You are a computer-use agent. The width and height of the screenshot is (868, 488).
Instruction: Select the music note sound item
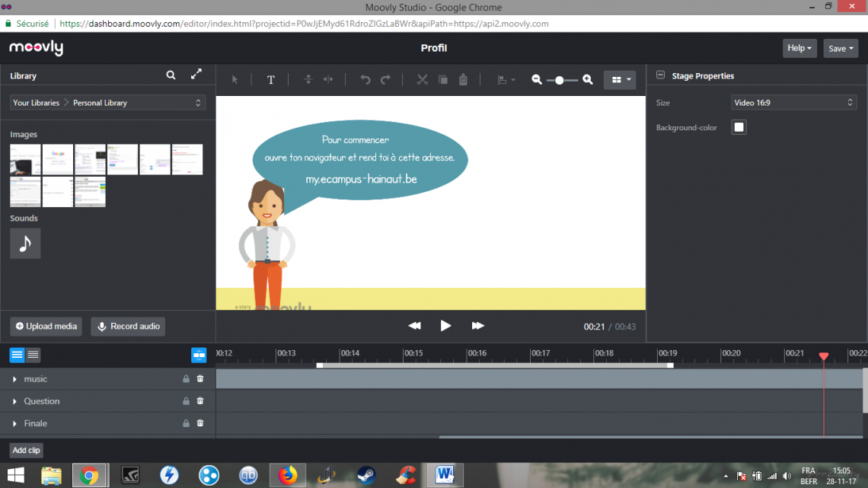pyautogui.click(x=25, y=244)
